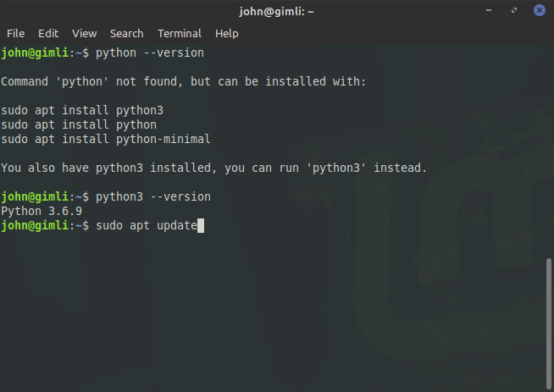This screenshot has width=554, height=392.
Task: Open the View menu
Action: pyautogui.click(x=84, y=34)
